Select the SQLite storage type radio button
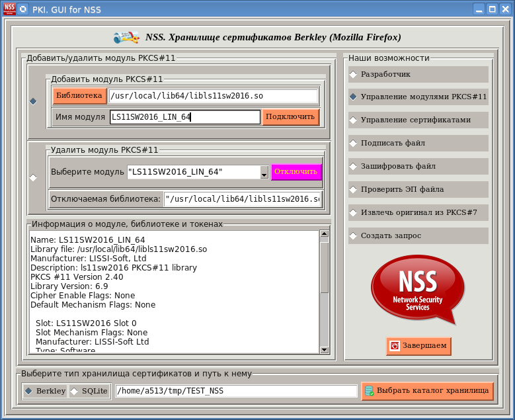The width and height of the screenshot is (515, 420). coord(74,391)
